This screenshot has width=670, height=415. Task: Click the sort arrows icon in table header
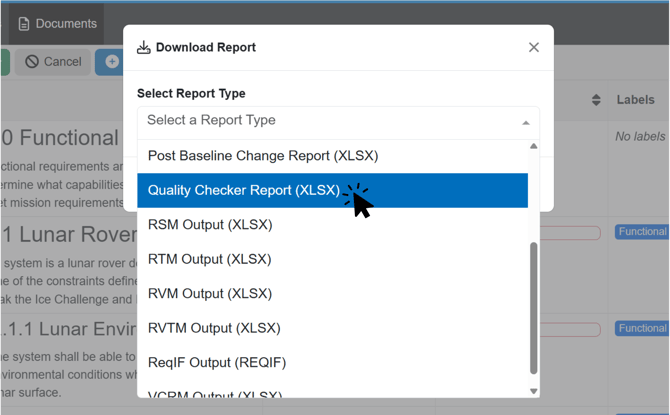coord(596,100)
